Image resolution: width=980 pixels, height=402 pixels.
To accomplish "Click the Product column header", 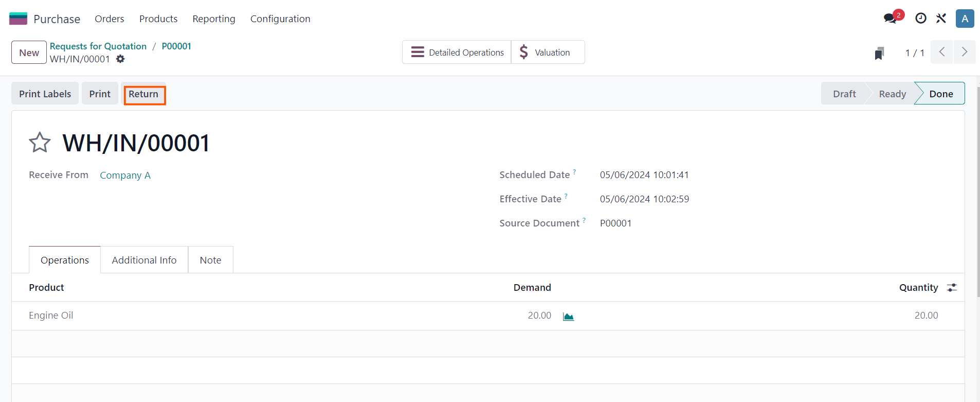I will 46,287.
